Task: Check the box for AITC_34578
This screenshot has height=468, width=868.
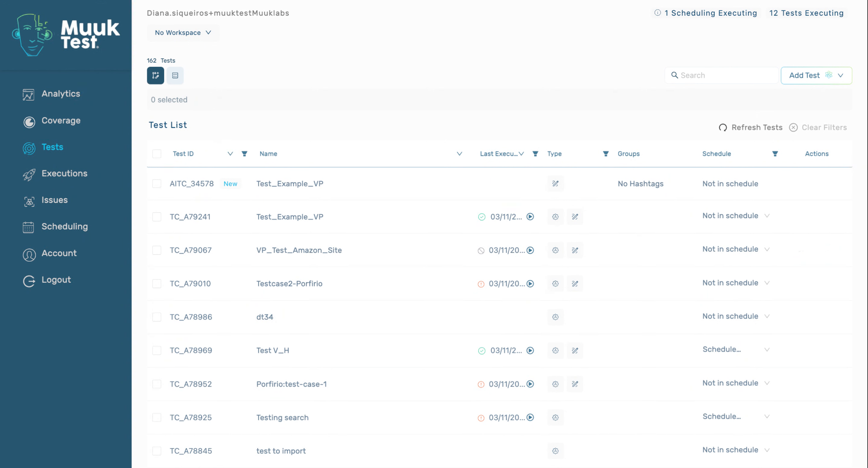Action: coord(157,183)
